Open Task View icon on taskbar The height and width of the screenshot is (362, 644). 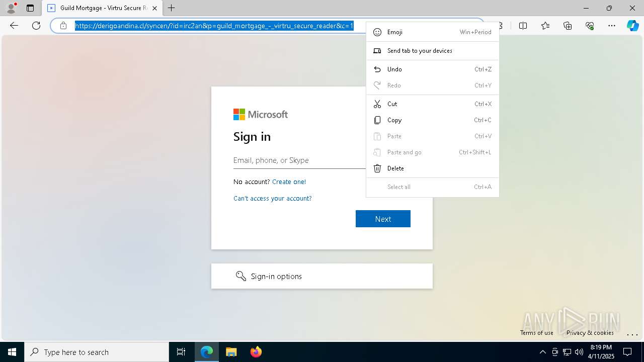coord(181,352)
